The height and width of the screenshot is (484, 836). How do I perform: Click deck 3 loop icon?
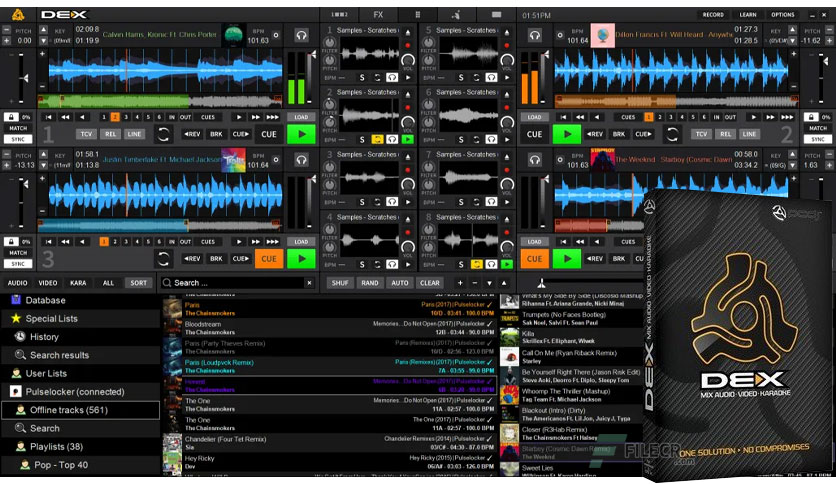pyautogui.click(x=163, y=259)
